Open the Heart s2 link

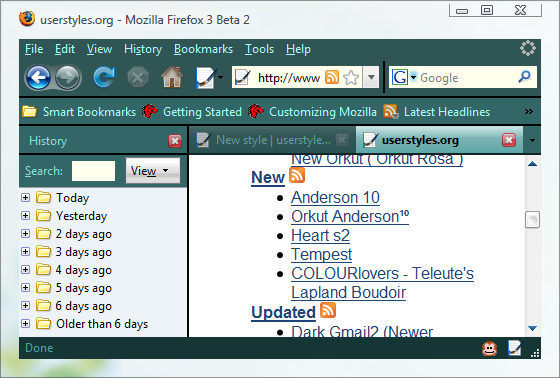click(x=320, y=235)
